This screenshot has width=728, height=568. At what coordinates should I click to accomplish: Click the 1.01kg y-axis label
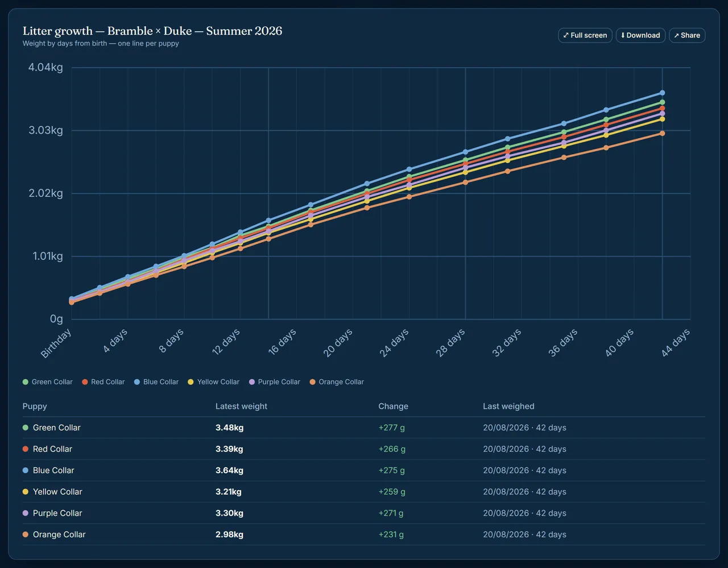tap(47, 256)
